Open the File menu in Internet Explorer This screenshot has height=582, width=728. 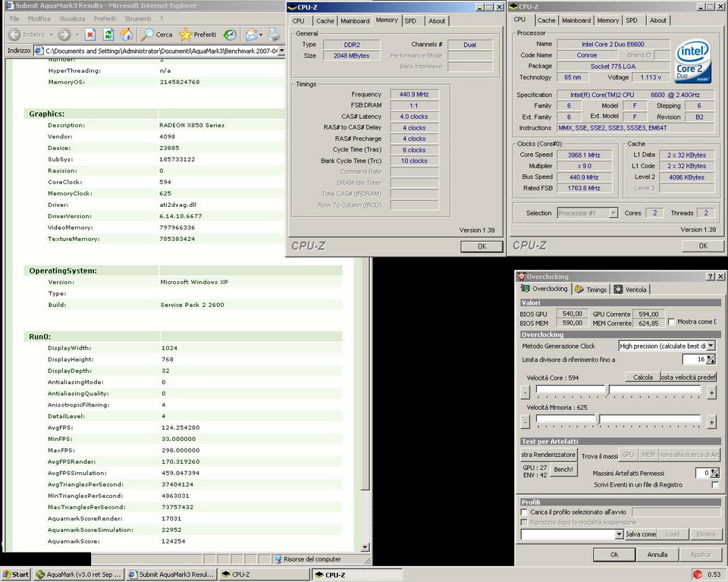[14, 18]
